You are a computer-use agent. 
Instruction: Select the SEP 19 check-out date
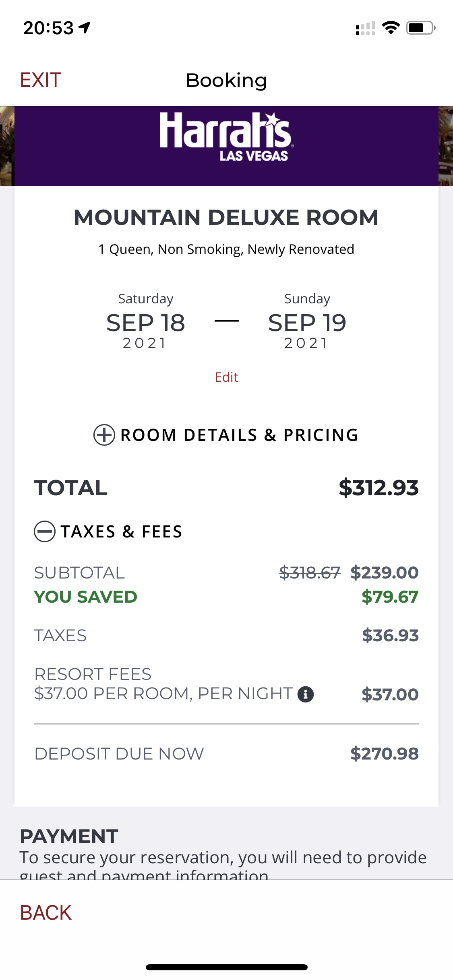coord(307,322)
